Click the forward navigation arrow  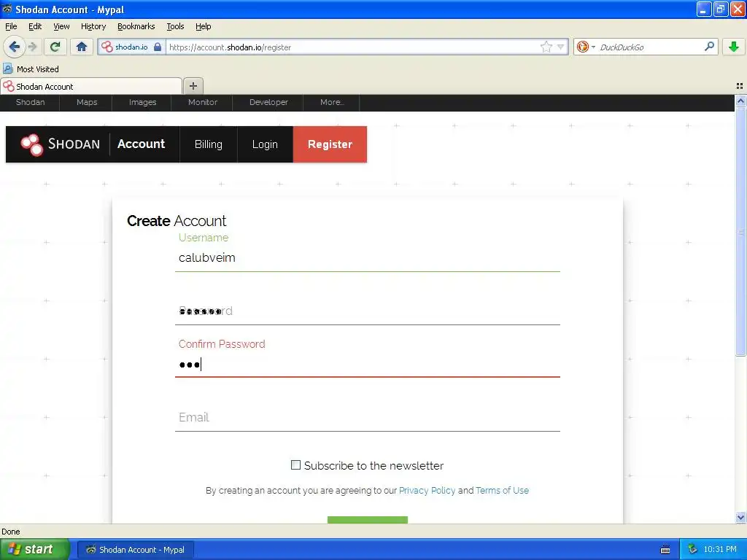pyautogui.click(x=32, y=47)
